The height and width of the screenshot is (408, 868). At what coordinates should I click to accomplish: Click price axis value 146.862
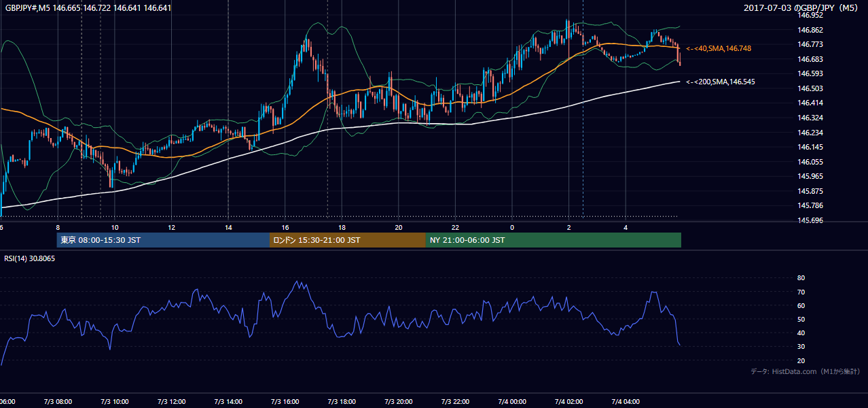click(x=810, y=30)
